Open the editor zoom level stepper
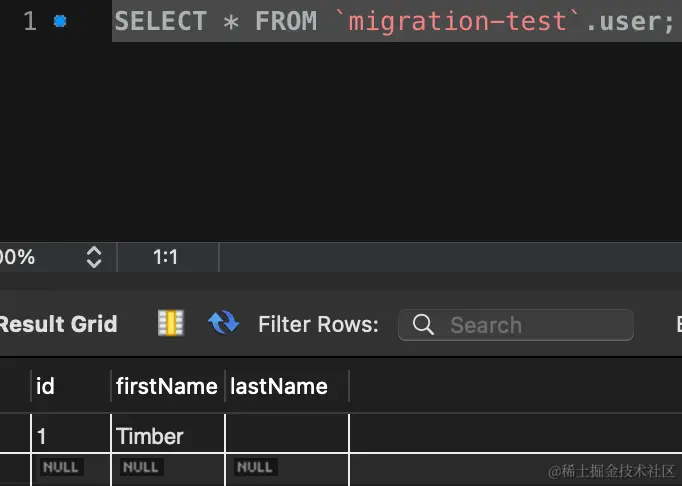Screen dimensions: 682x486 tap(94, 257)
